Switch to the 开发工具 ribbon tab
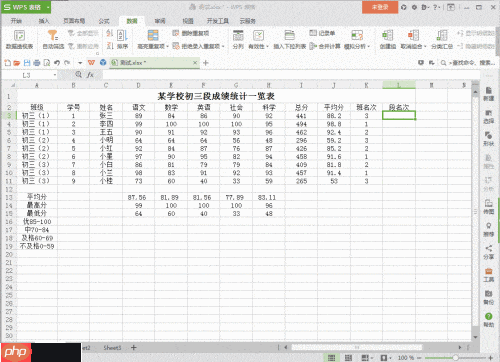500x362 pixels. tap(218, 21)
